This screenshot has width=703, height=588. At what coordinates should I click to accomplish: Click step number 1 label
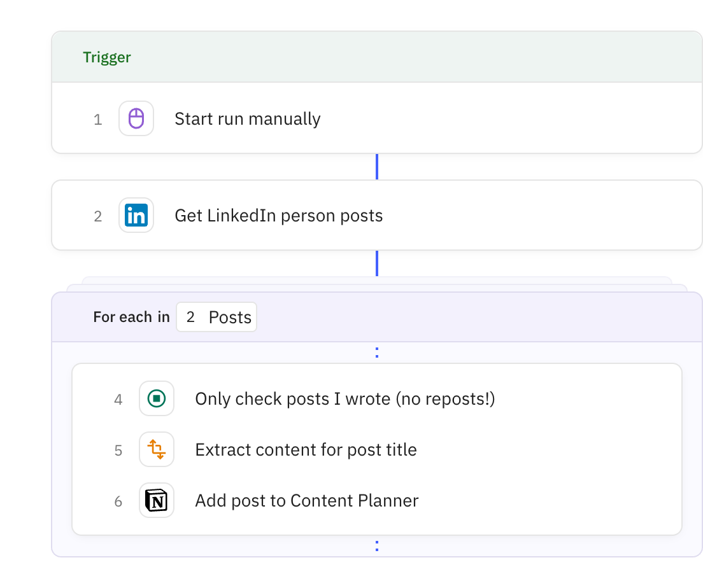(97, 120)
